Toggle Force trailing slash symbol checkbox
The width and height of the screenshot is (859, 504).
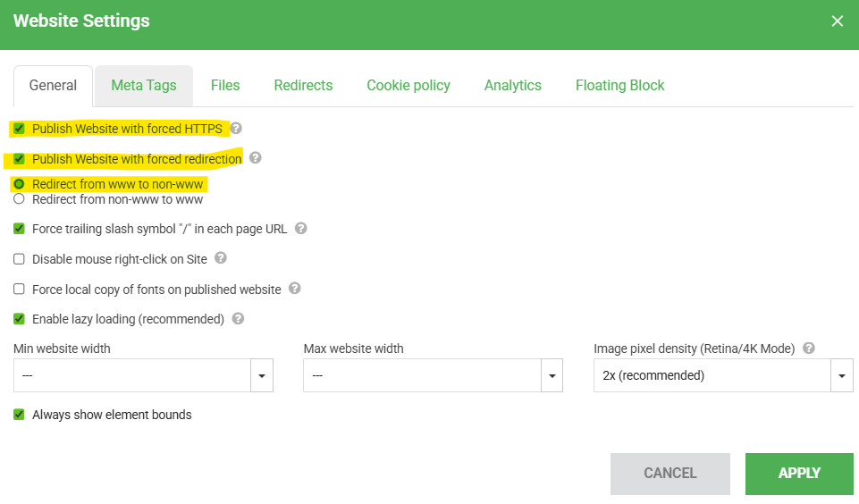point(19,229)
